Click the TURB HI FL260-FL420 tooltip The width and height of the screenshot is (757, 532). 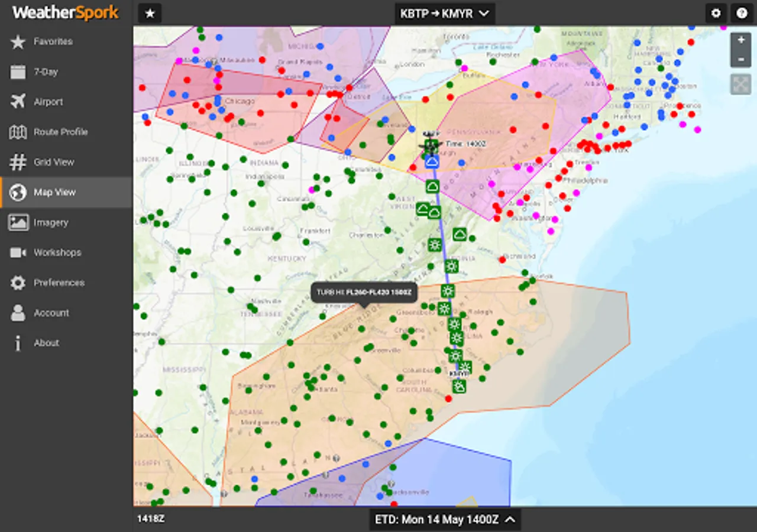point(364,292)
